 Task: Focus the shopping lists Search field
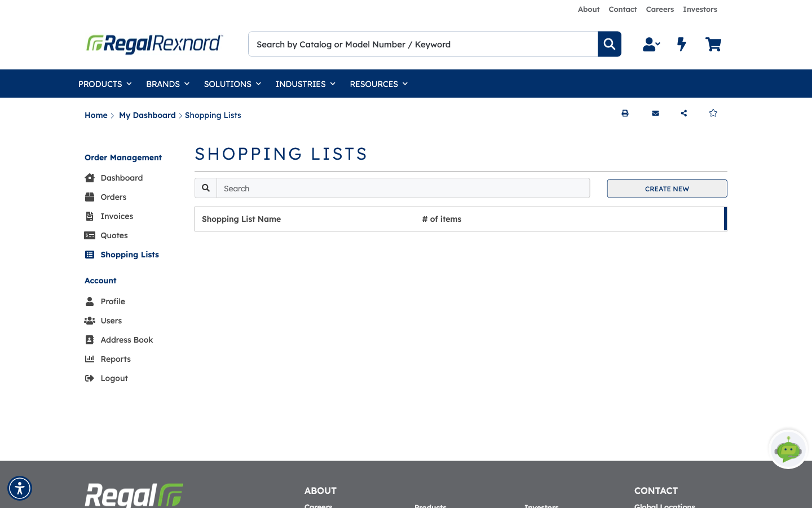click(x=403, y=188)
